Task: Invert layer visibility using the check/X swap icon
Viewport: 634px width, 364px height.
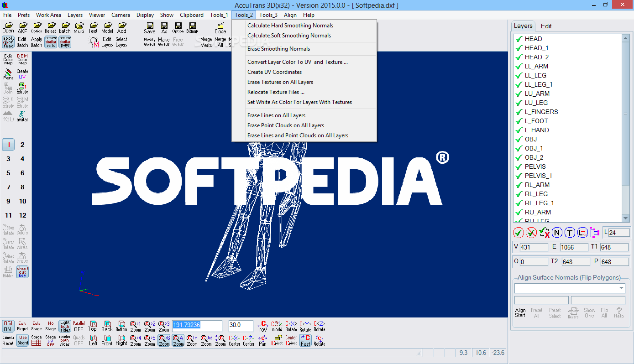Action: (544, 233)
